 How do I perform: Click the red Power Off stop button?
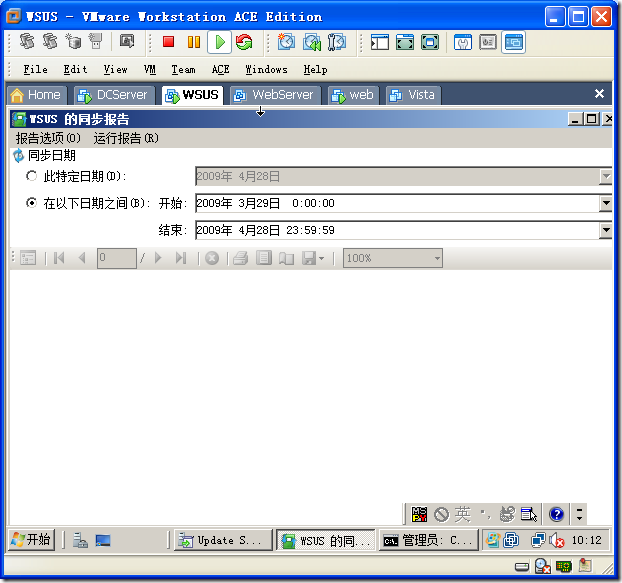pyautogui.click(x=169, y=42)
